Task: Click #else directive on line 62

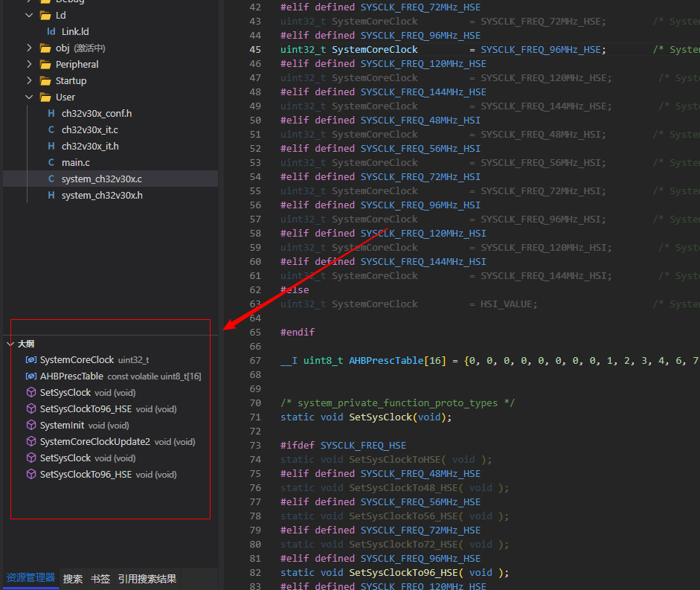Action: [x=295, y=290]
